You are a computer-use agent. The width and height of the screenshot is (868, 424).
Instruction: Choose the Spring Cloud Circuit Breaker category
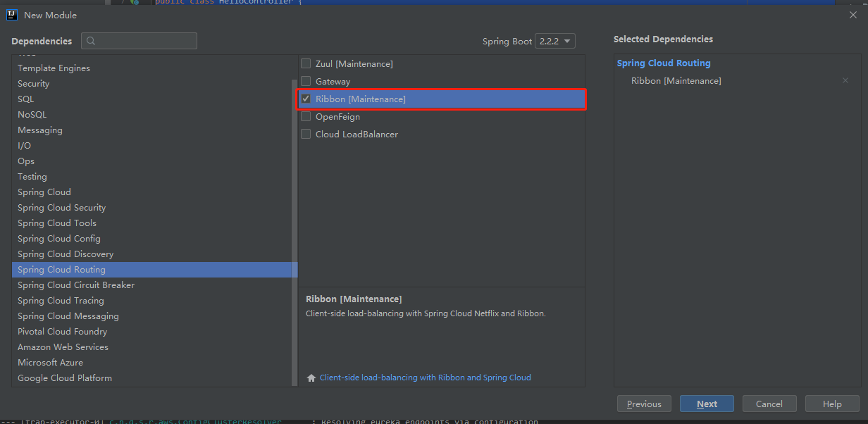click(151, 285)
